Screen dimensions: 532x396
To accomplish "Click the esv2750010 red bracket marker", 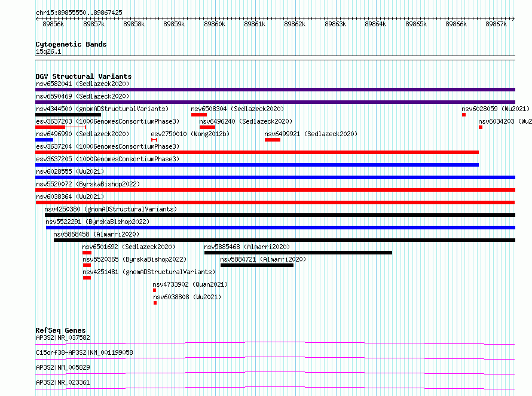I will [154, 140].
